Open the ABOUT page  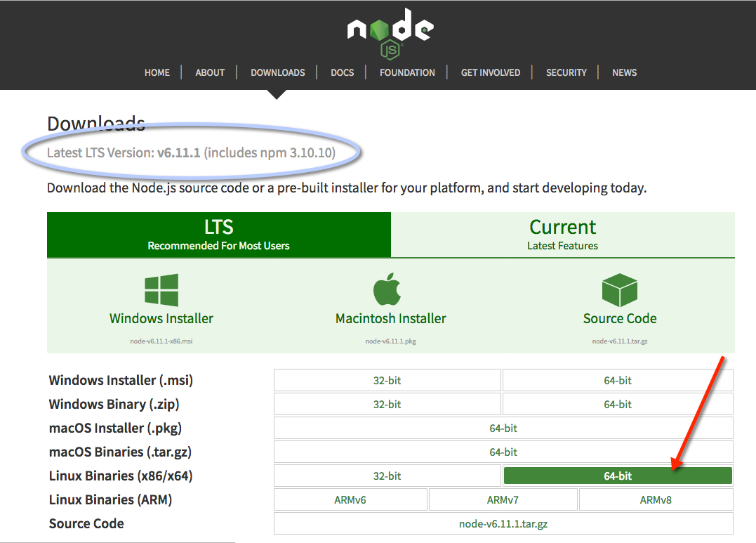tap(209, 72)
